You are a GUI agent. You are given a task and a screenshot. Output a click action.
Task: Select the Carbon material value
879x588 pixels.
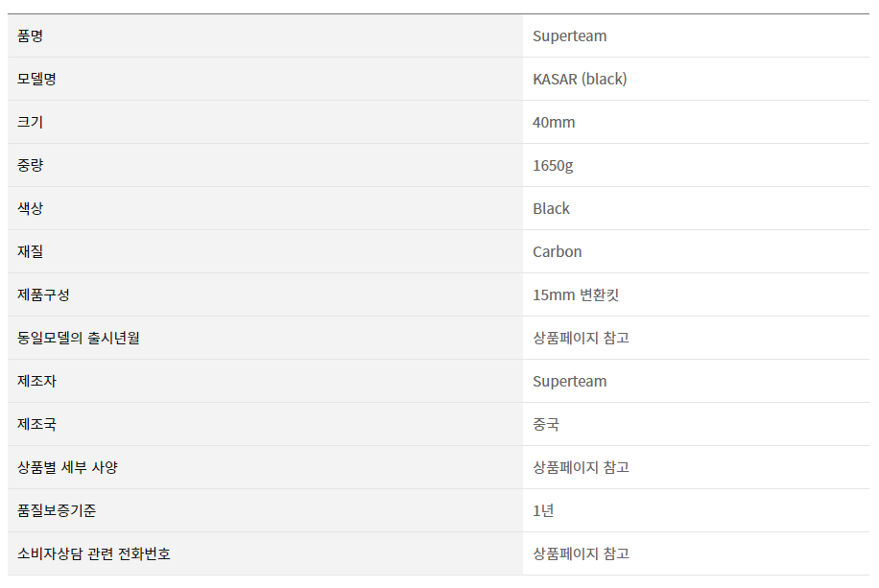558,251
